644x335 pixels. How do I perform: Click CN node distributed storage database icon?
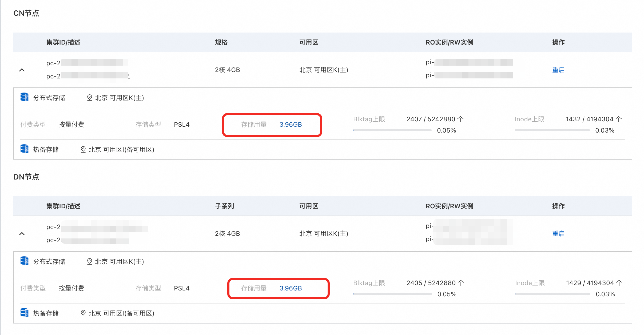click(x=24, y=97)
